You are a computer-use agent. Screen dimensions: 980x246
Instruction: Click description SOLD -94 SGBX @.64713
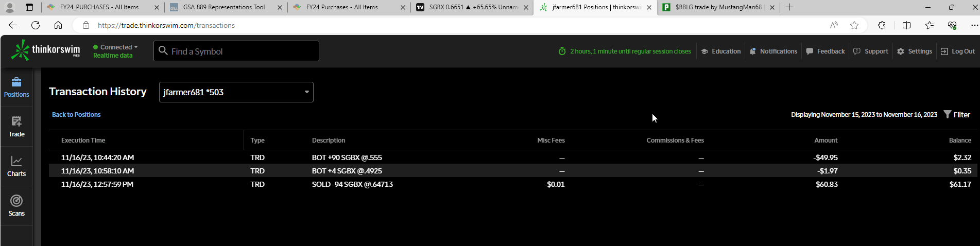352,184
